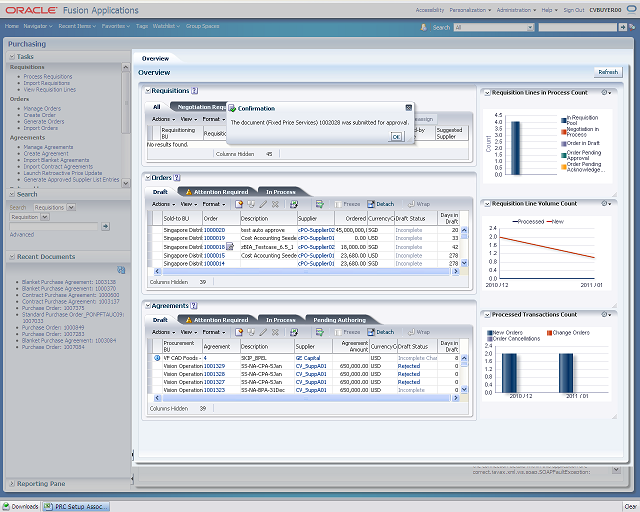Click the Change Orders legend swatch

point(549,333)
